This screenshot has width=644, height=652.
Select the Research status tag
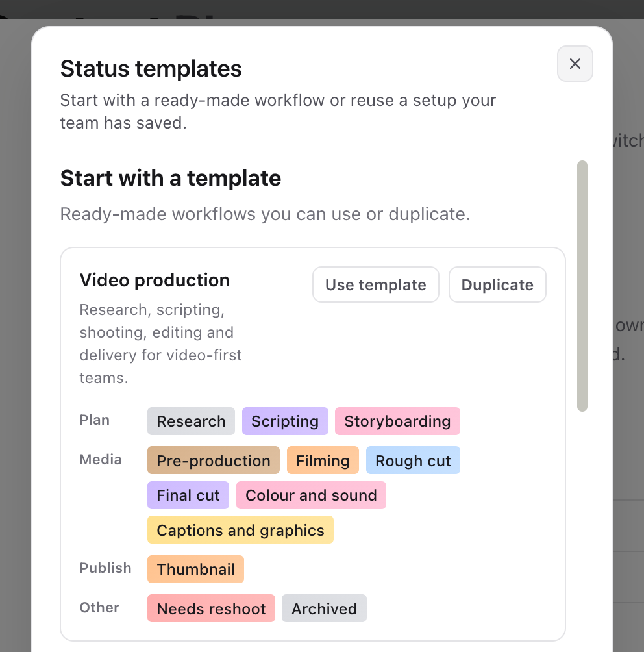(191, 421)
